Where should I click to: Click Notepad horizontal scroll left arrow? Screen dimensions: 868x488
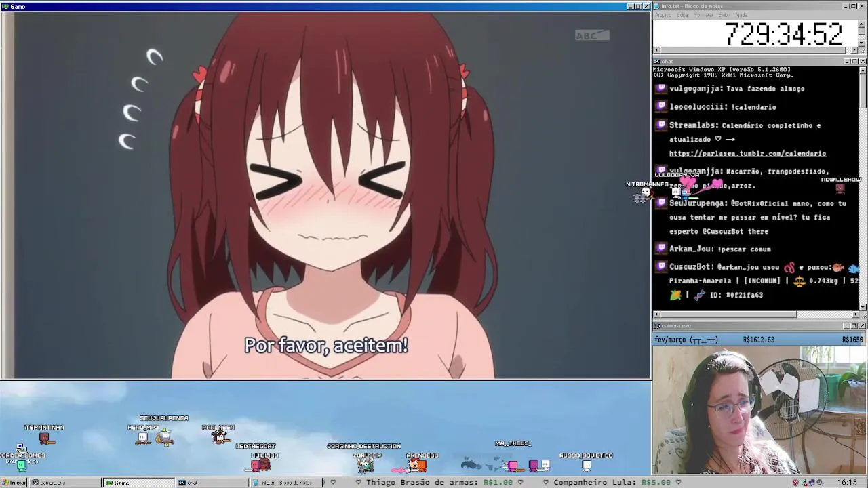(656, 50)
